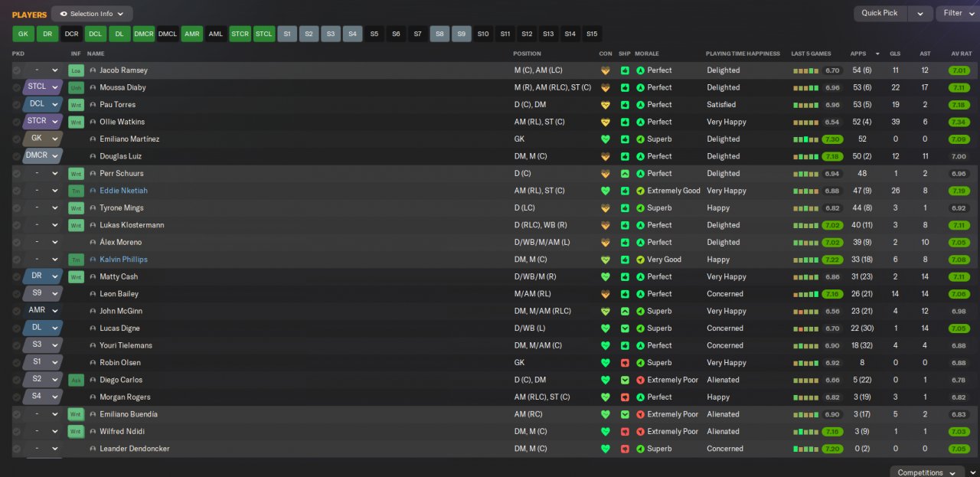Click Tyrone Mings's Wnt wanted badge

75,208
